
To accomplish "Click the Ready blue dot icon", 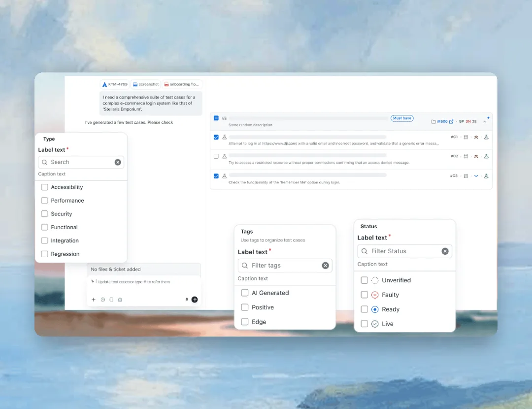I will pos(375,309).
